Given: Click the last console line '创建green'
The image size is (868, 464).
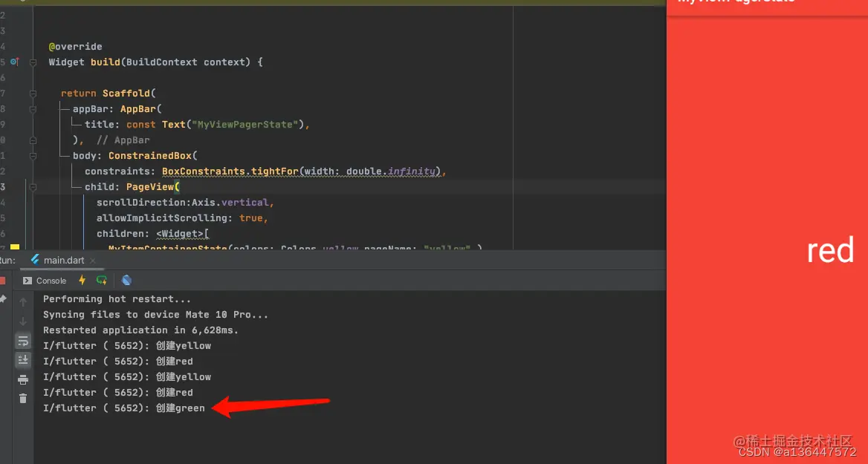Looking at the screenshot, I should tap(124, 408).
